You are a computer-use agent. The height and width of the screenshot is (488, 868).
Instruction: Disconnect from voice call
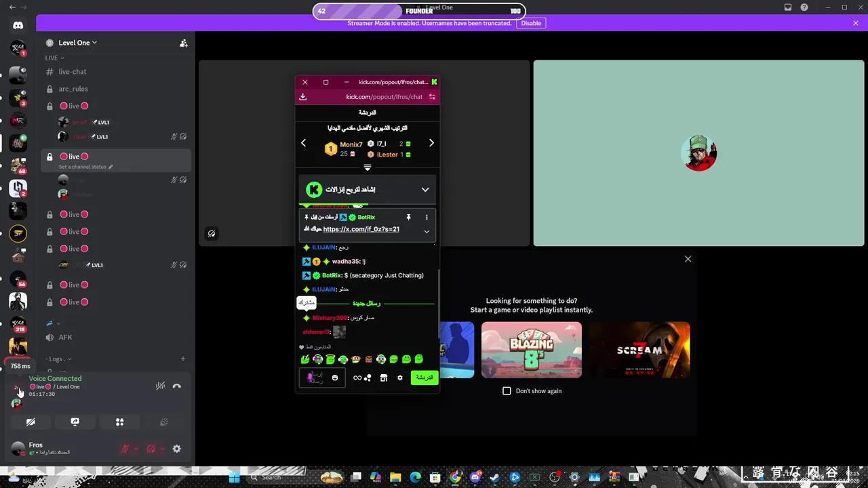[x=177, y=386]
